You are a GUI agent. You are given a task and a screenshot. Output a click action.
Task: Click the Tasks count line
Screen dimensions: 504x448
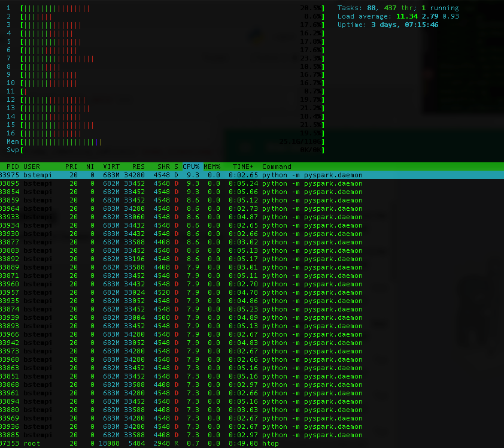coord(398,8)
